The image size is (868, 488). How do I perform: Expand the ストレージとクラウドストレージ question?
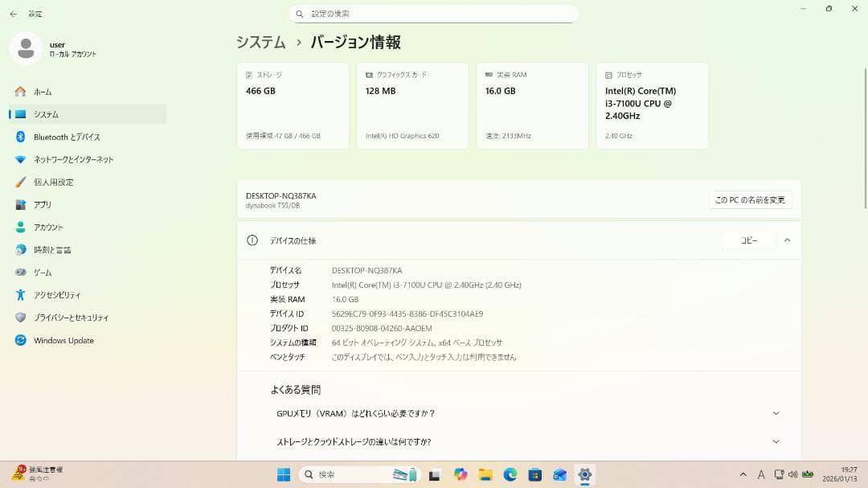coord(775,441)
